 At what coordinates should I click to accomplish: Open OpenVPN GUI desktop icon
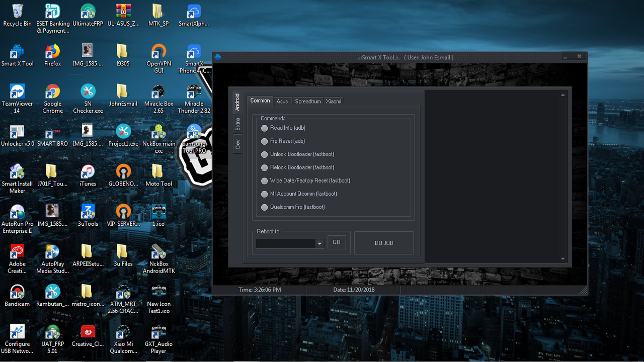click(x=158, y=59)
